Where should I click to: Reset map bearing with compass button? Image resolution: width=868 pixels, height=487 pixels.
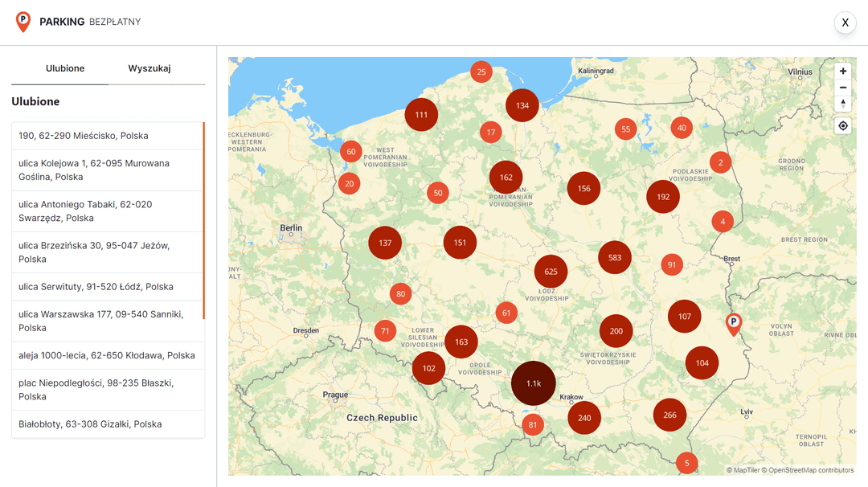tap(842, 104)
